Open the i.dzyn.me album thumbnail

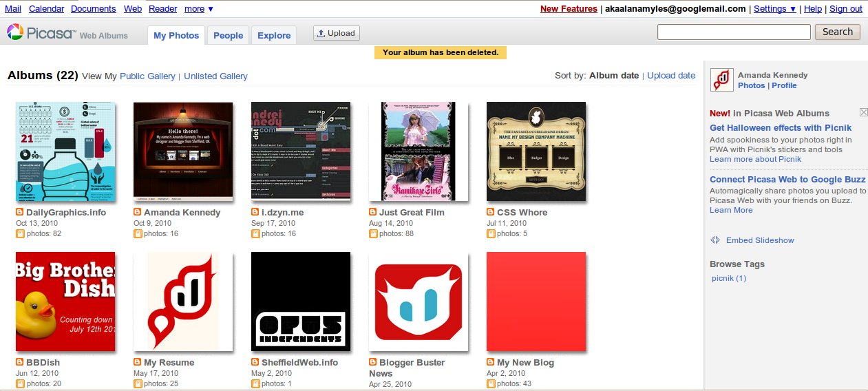coord(301,151)
